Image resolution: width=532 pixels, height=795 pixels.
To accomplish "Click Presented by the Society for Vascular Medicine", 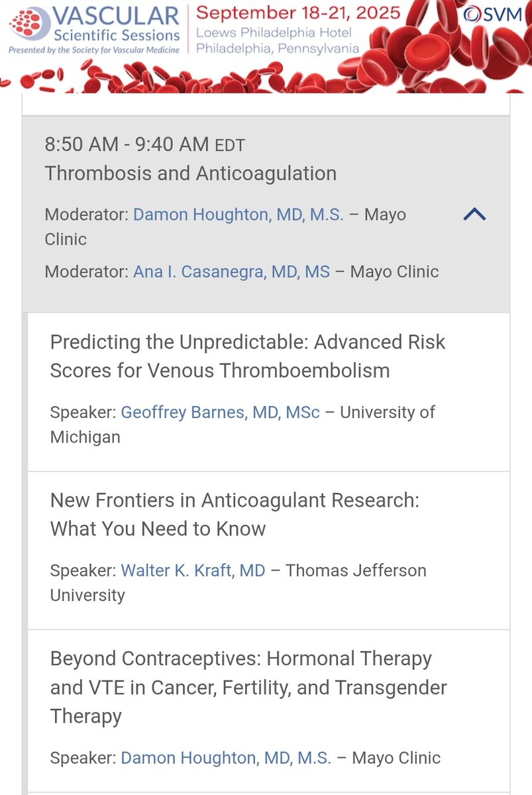I will (93, 50).
